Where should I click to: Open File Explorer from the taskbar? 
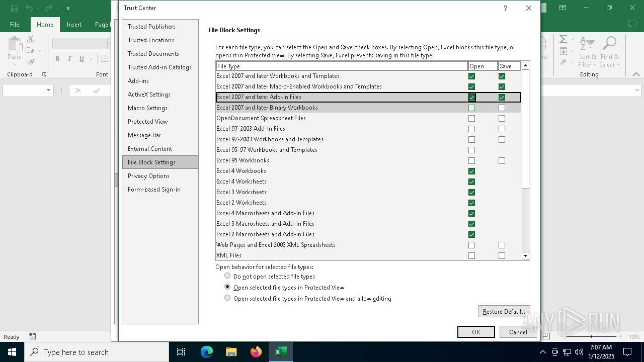[231, 352]
